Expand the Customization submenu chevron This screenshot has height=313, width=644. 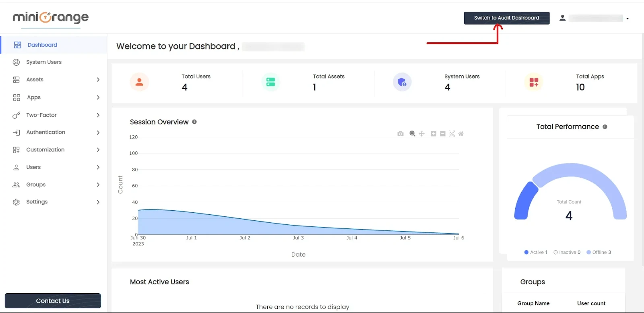click(x=98, y=150)
